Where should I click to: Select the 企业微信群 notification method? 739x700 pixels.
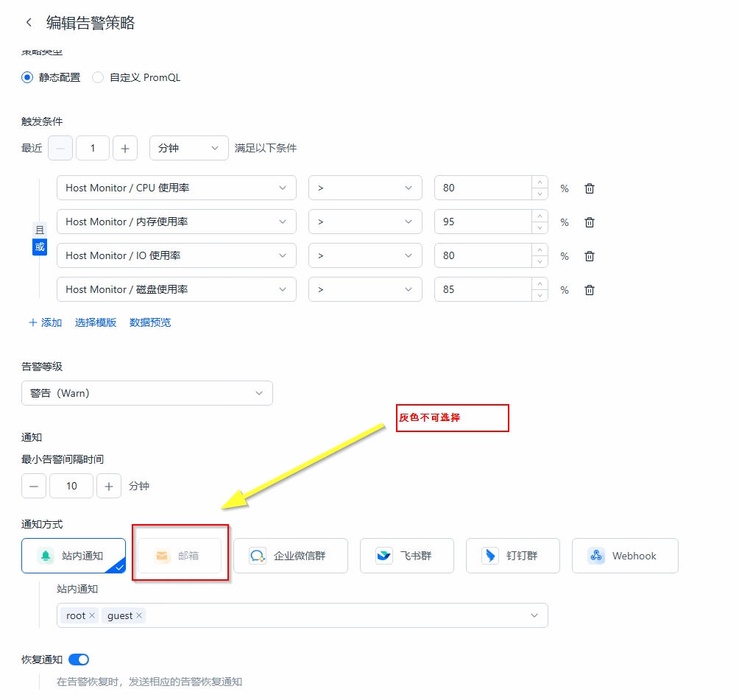click(x=291, y=556)
